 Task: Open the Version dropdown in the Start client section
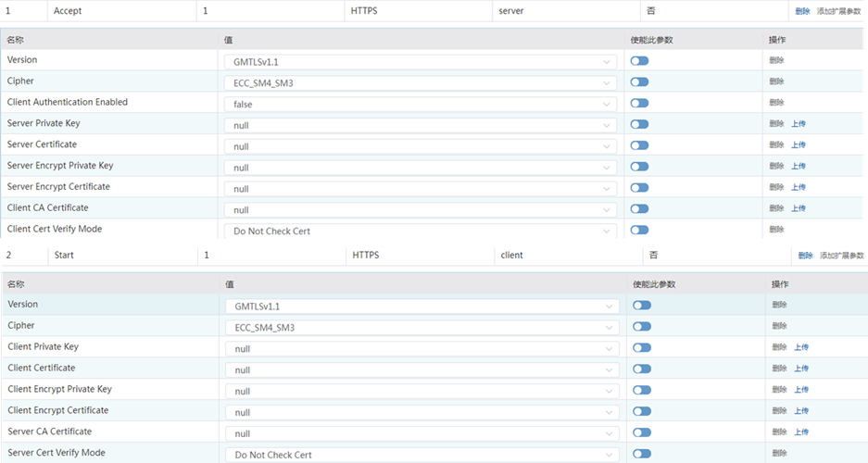[422, 307]
